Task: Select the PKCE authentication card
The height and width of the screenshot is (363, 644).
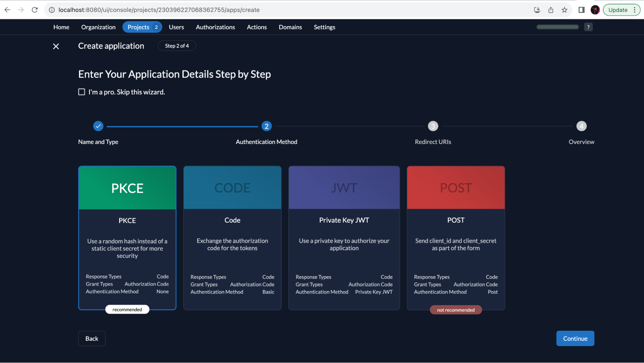Action: [127, 238]
